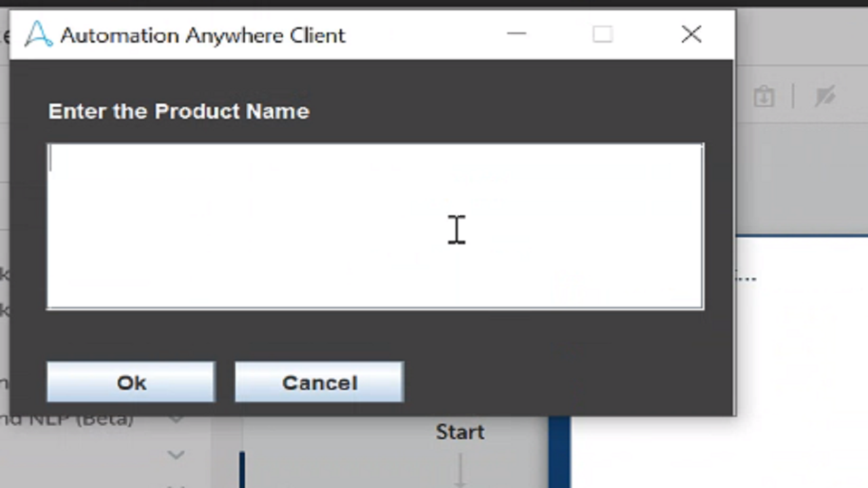
Task: Click the 'NLP (Beta)' text in background panel
Action: point(80,419)
